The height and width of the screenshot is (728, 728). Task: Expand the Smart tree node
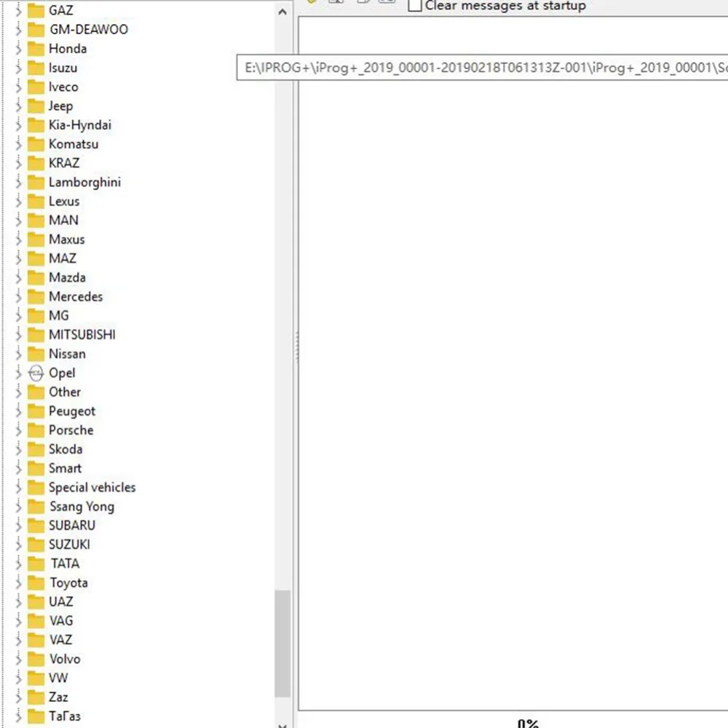18,468
